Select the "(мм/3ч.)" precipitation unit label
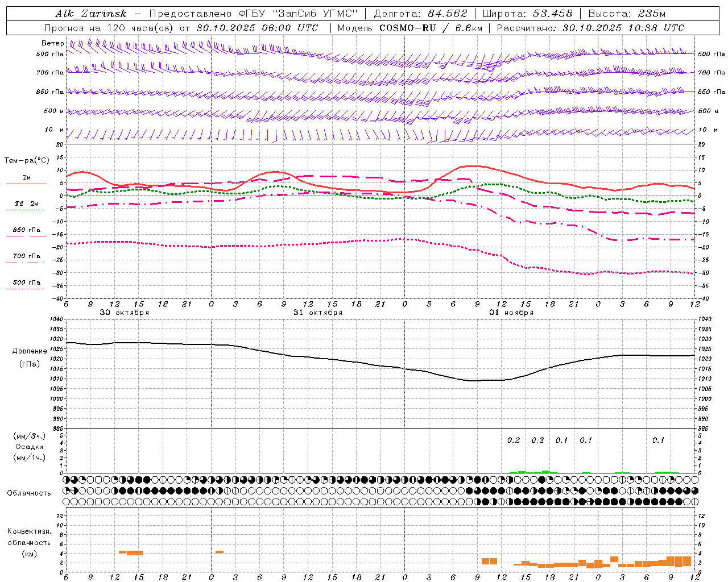This screenshot has width=728, height=582. 30,436
